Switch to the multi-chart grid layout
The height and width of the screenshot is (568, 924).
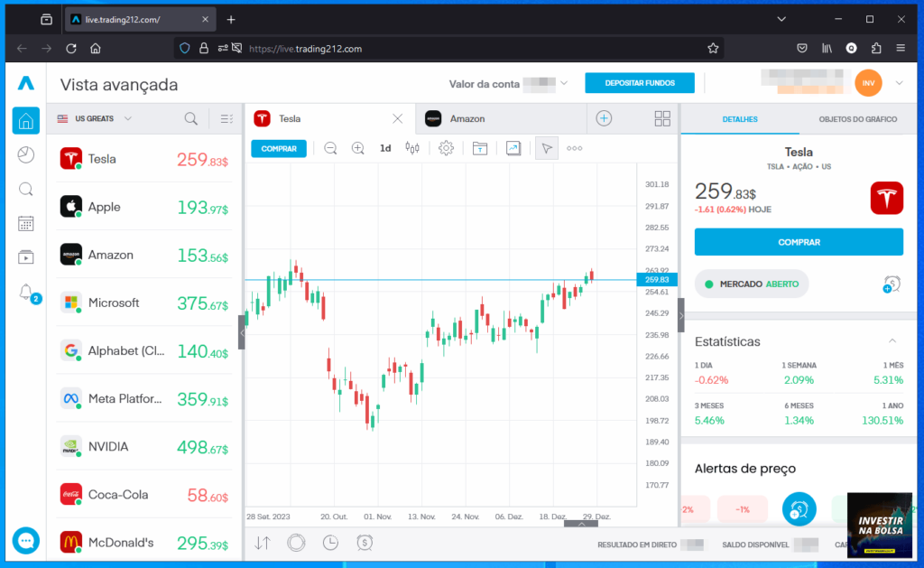pos(662,118)
